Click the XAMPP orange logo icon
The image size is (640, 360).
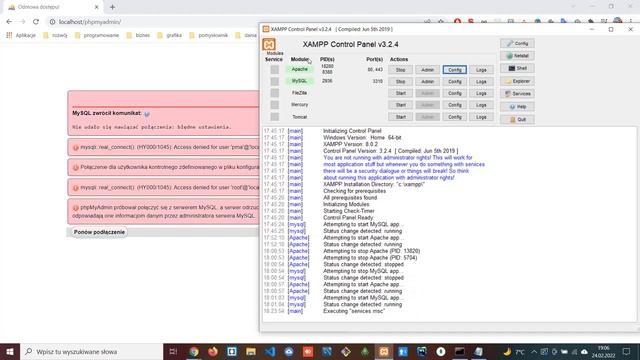pos(269,44)
